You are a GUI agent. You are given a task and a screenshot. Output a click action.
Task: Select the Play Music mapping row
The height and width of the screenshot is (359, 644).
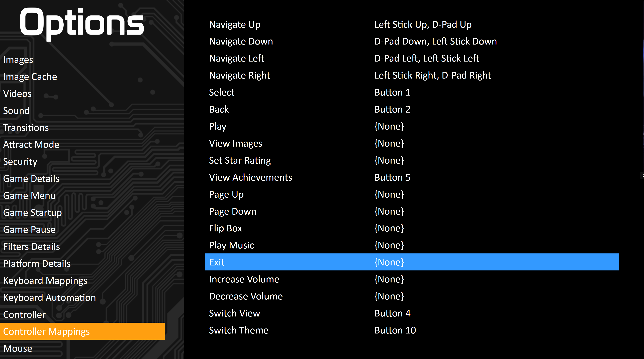pos(412,245)
